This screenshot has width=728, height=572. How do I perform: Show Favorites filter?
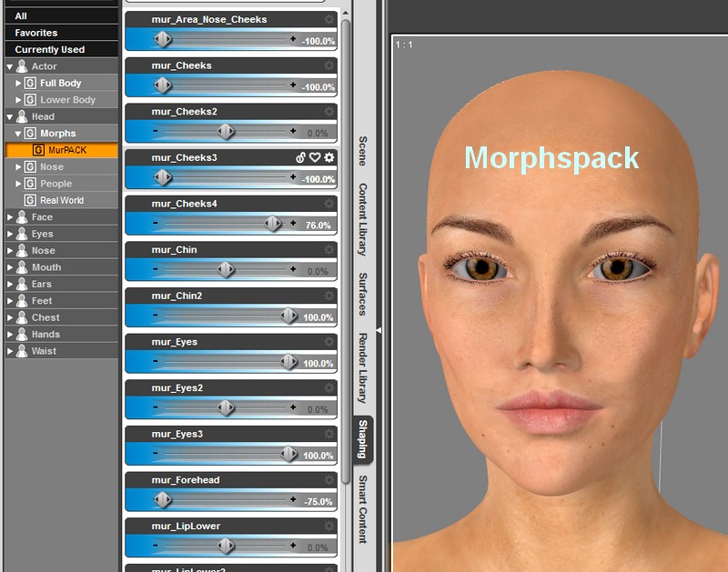tap(61, 33)
